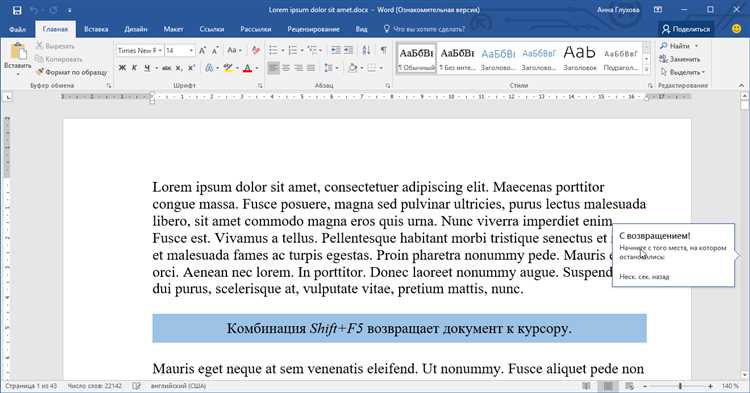The height and width of the screenshot is (393, 750).
Task: Click the justify alignment icon
Action: pos(311,68)
